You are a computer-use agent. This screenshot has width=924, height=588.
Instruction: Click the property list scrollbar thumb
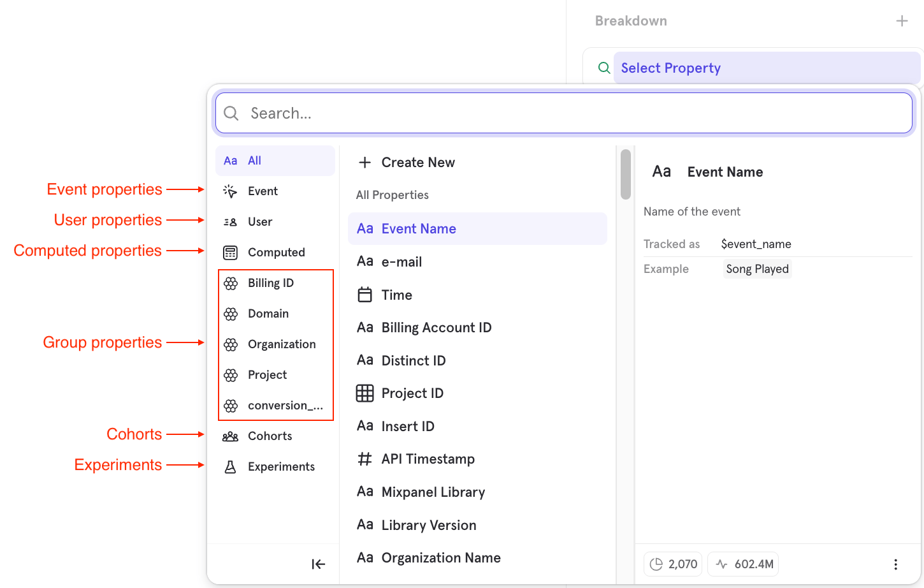626,174
